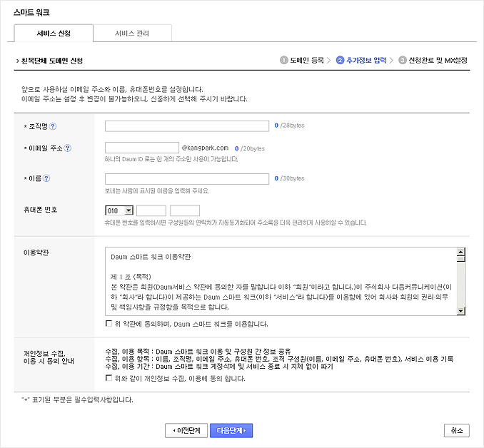Open help icon next to 조직명
Screen dimensions: 484x448
(x=53, y=126)
